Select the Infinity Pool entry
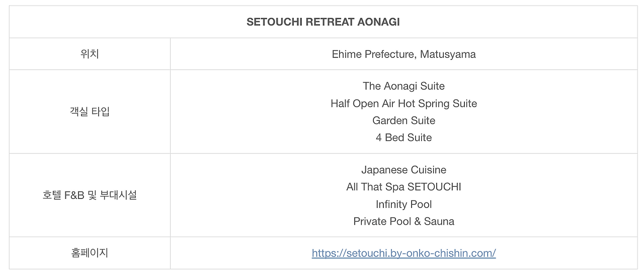This screenshot has width=644, height=276. 404,204
